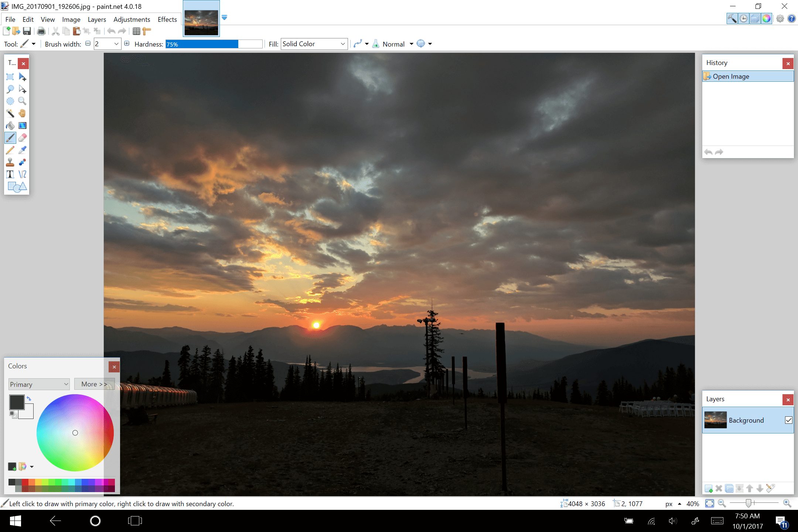Image resolution: width=798 pixels, height=532 pixels.
Task: Select the Text tool
Action: [10, 174]
